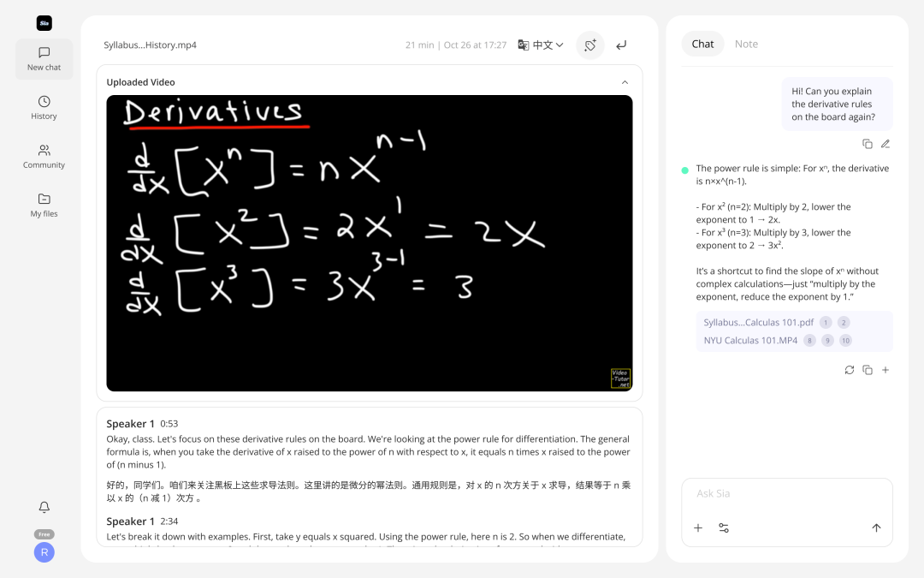Switch to the Note tab
The width and height of the screenshot is (924, 578).
coord(746,44)
